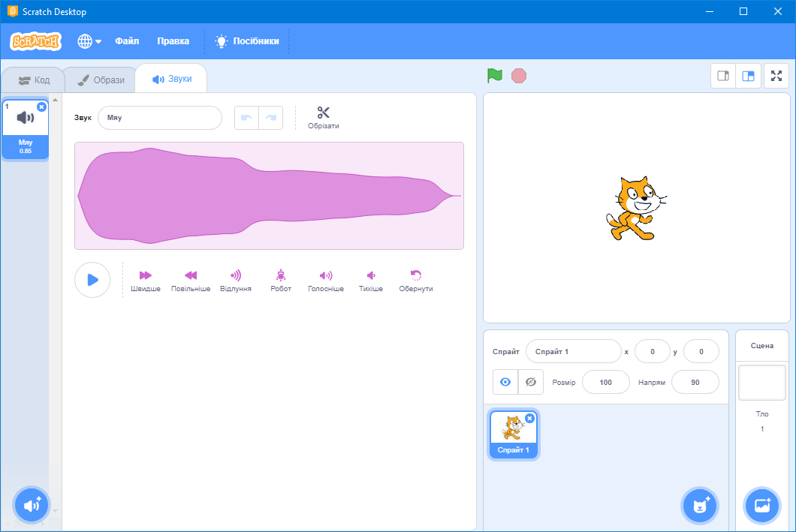Play the Мяу sound
The width and height of the screenshot is (796, 532).
(92, 279)
